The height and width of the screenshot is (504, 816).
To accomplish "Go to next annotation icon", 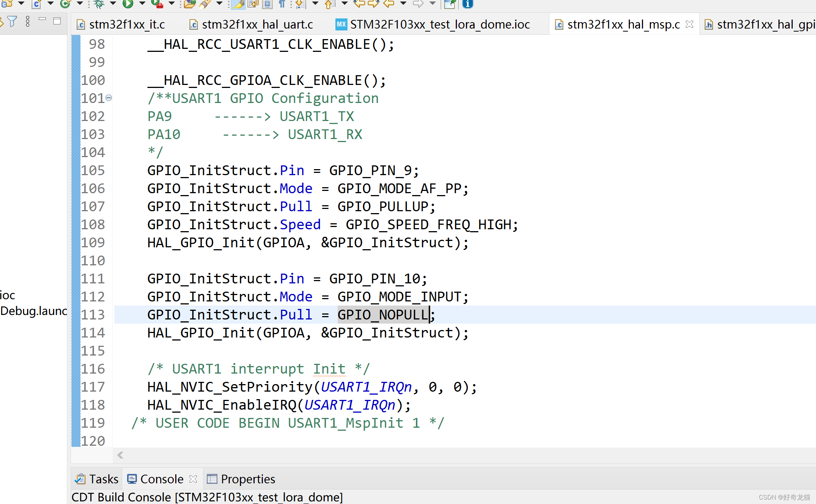I will click(x=300, y=4).
